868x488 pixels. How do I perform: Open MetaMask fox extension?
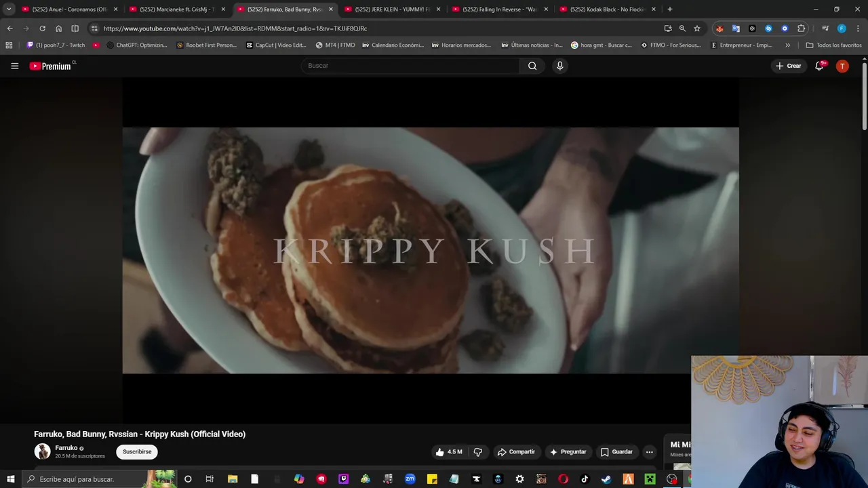719,28
